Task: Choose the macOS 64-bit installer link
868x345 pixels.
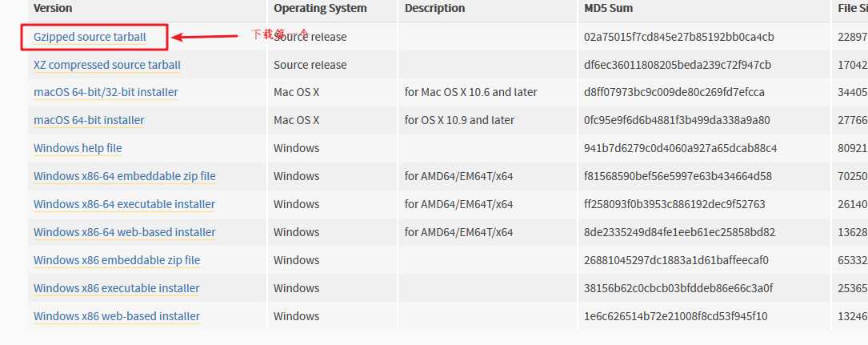Action: (x=89, y=120)
